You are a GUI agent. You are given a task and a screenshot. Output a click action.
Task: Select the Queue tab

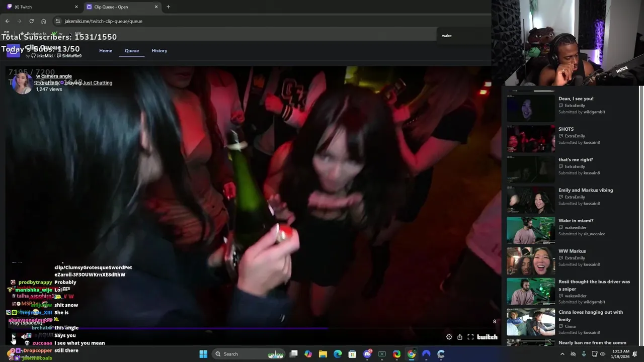point(132,51)
